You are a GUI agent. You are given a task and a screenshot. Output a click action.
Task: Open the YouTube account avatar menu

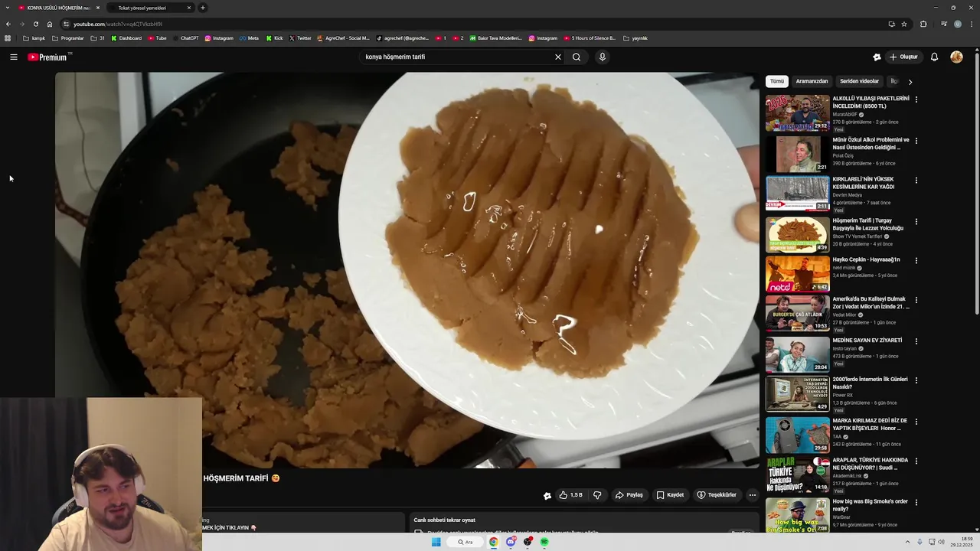click(956, 57)
